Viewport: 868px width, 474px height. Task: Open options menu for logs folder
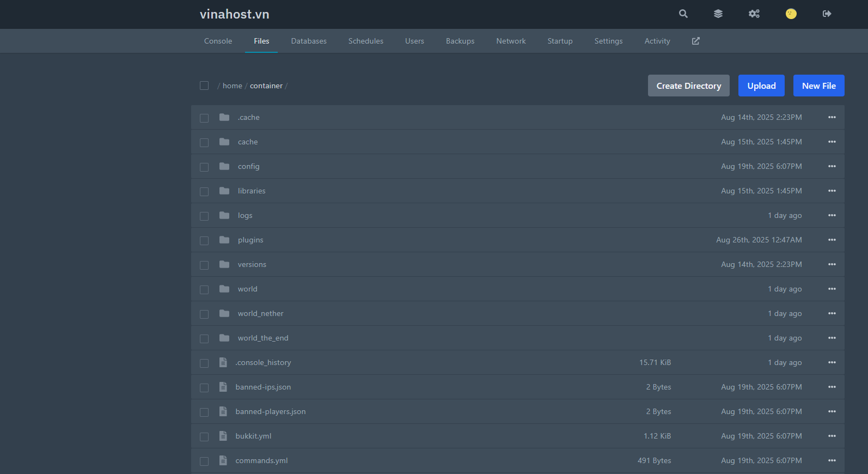click(832, 215)
